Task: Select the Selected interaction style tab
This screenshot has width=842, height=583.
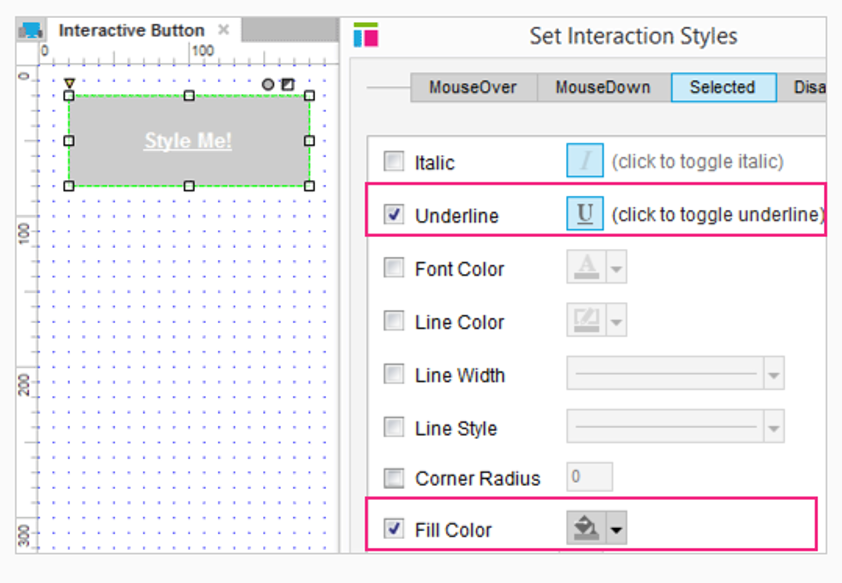Action: click(x=722, y=87)
